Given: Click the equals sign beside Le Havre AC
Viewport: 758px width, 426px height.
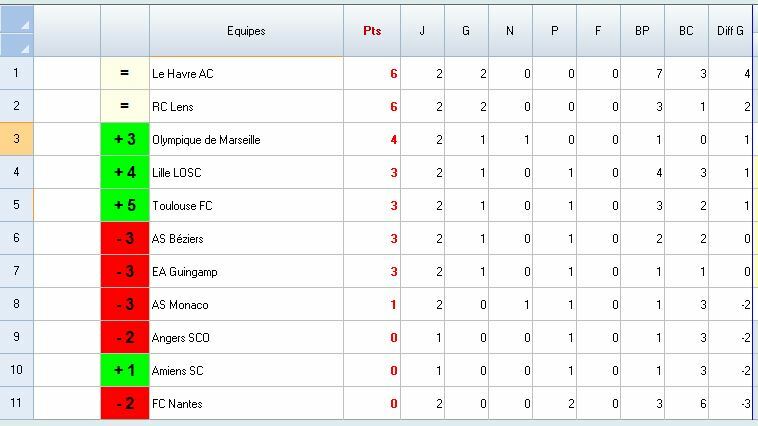Looking at the screenshot, I should pos(125,74).
